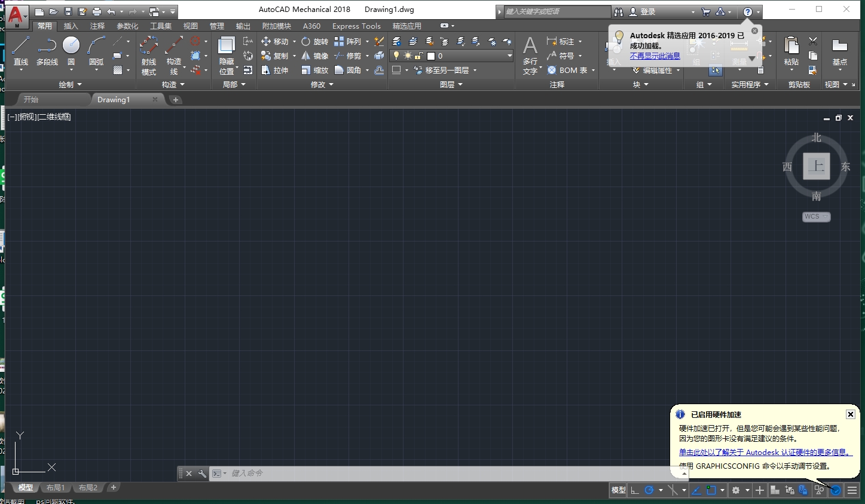Expand the 修改 panel dropdown
Image resolution: width=865 pixels, height=504 pixels.
coord(322,84)
